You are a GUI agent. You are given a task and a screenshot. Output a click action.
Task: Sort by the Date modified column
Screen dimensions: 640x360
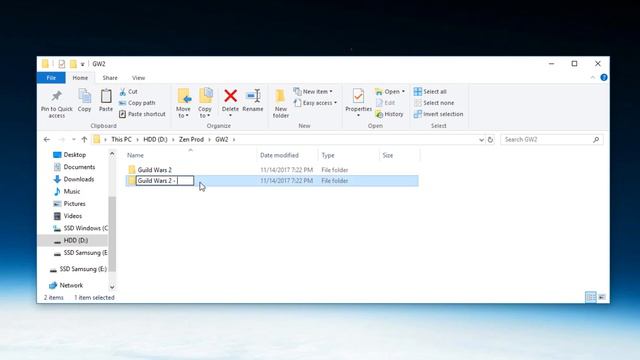(287, 155)
